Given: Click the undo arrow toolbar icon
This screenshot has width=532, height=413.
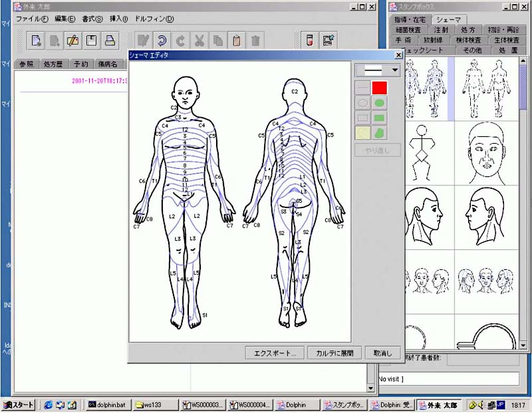Looking at the screenshot, I should pyautogui.click(x=162, y=40).
